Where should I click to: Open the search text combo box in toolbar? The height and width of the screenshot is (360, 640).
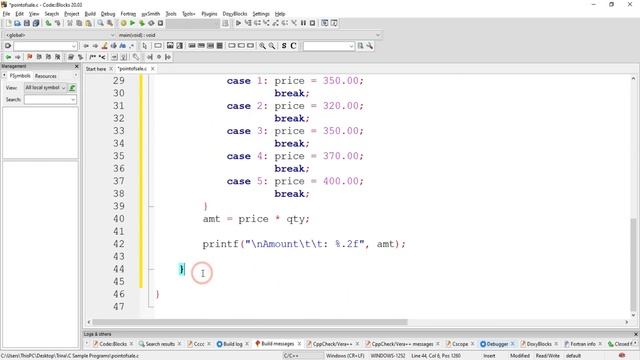(x=45, y=46)
